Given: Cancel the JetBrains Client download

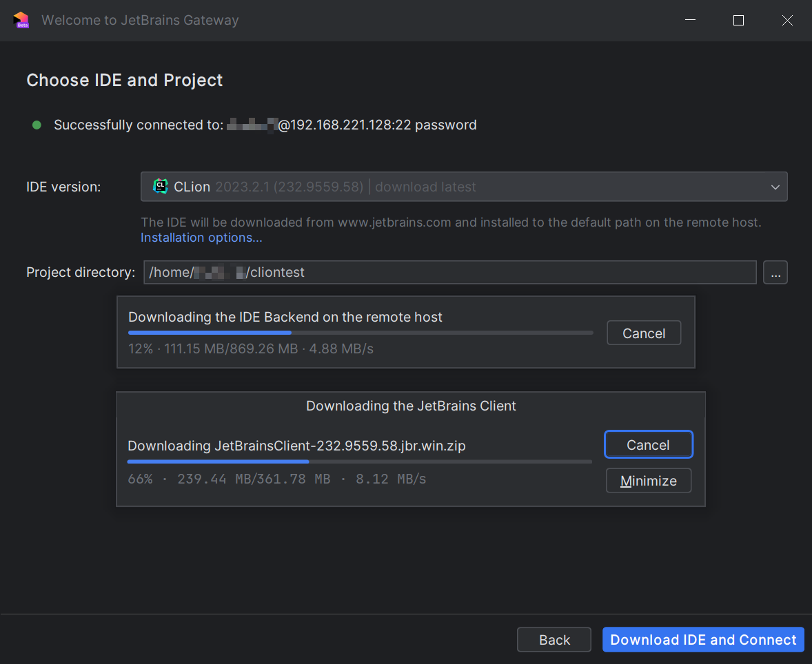Looking at the screenshot, I should (x=648, y=445).
